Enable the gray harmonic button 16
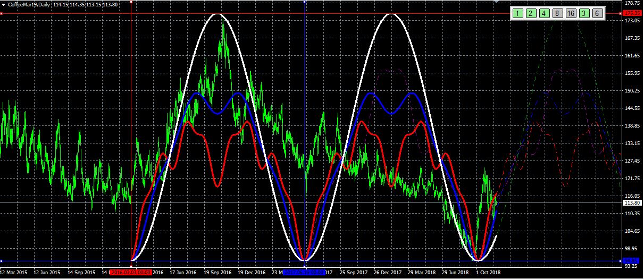Screen dimensions: 644x279 click(571, 13)
